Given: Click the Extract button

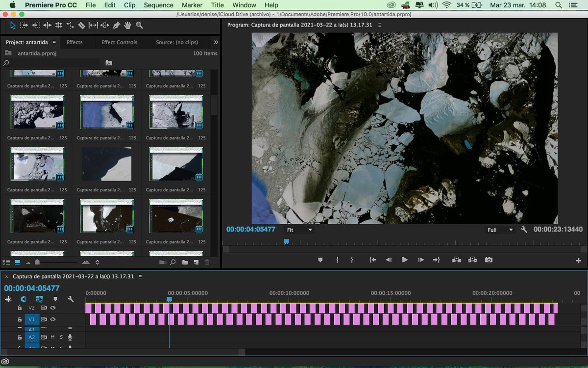Looking at the screenshot, I should pyautogui.click(x=472, y=260).
